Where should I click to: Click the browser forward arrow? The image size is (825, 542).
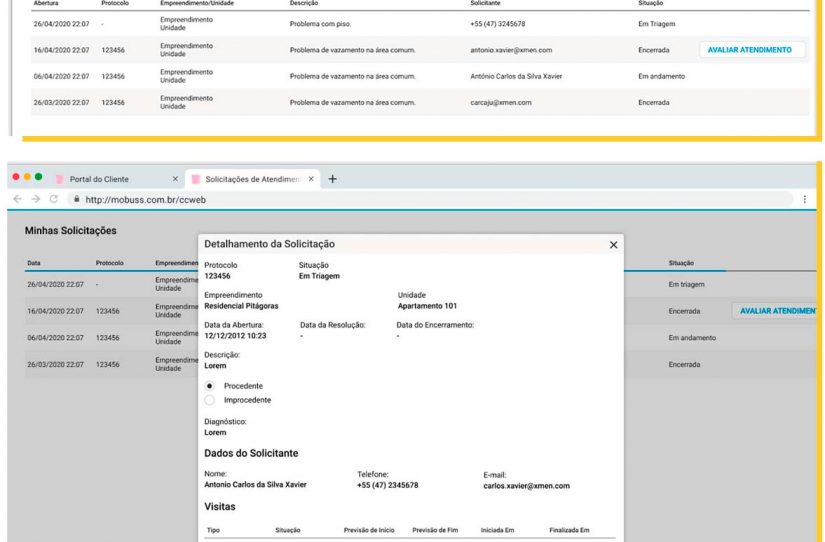pyautogui.click(x=36, y=199)
